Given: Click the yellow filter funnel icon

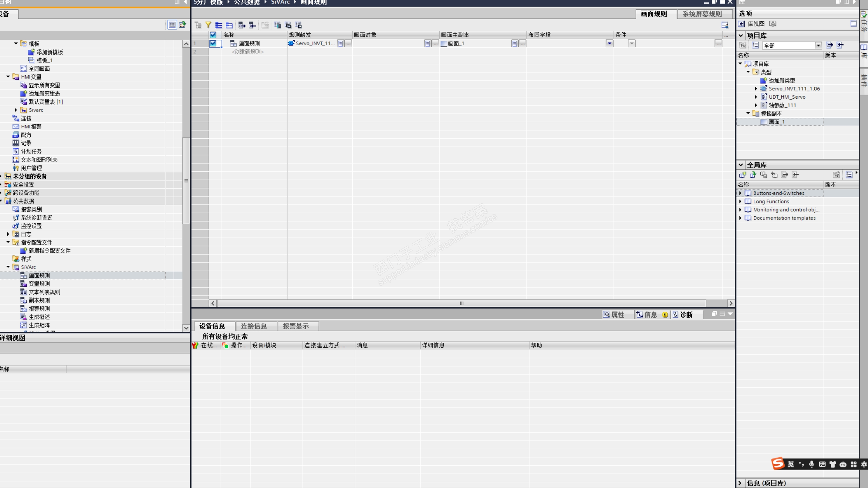Looking at the screenshot, I should [x=208, y=25].
